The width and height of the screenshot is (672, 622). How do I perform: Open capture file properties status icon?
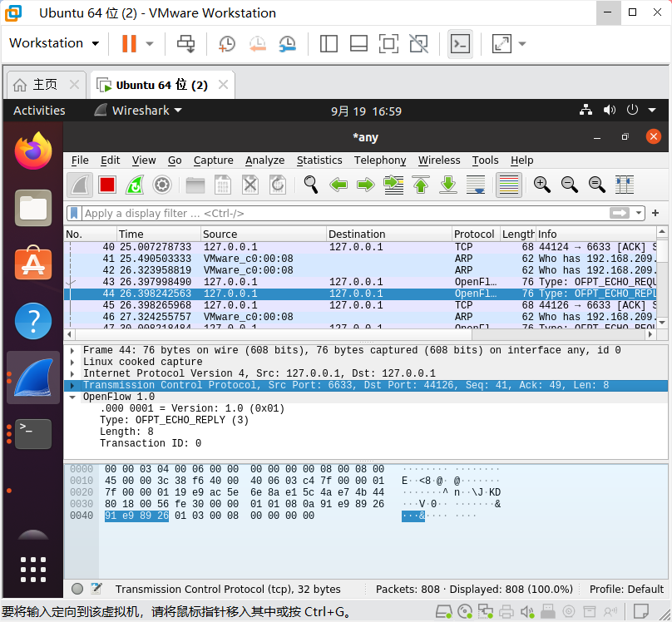coord(96,589)
